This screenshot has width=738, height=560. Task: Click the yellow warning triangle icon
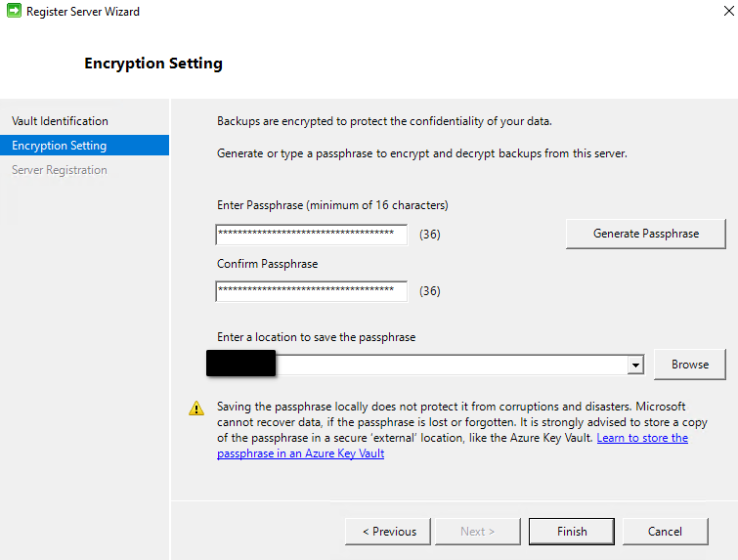[196, 408]
